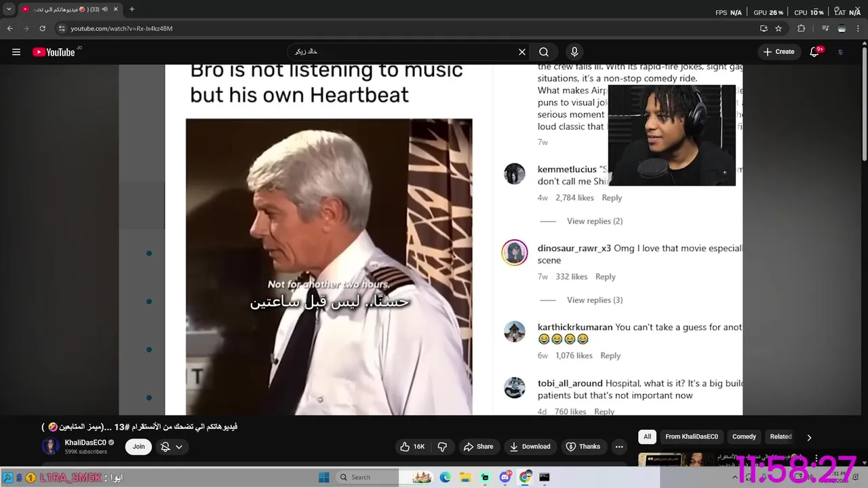Clear the YouTube search box text

tap(522, 52)
